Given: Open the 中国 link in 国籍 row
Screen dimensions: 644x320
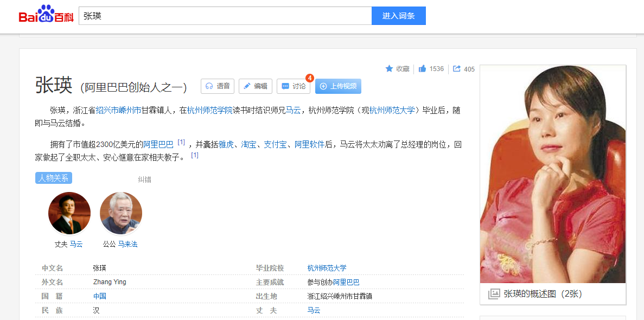Looking at the screenshot, I should tap(100, 296).
